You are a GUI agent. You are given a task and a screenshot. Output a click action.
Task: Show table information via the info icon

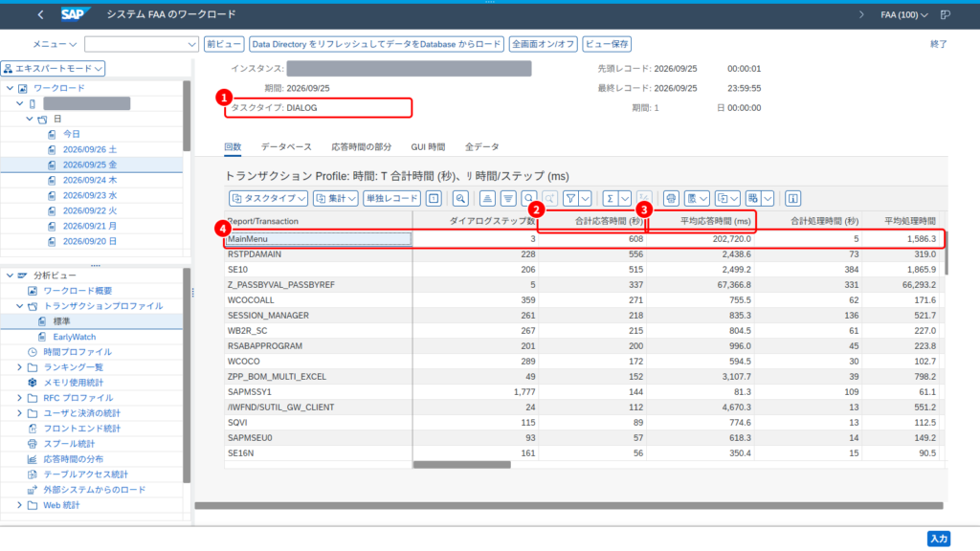792,199
